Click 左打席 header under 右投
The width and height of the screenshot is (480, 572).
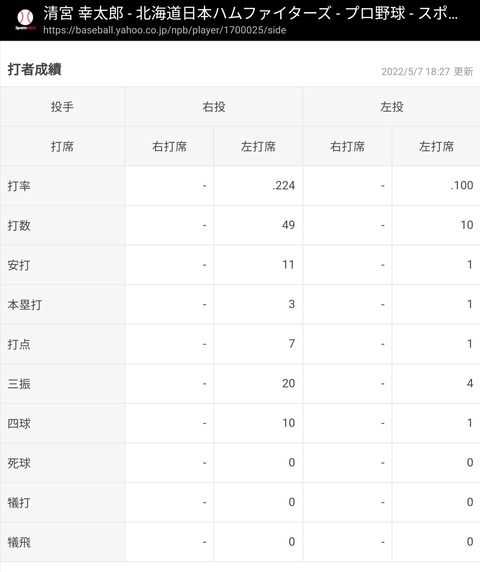pos(258,147)
